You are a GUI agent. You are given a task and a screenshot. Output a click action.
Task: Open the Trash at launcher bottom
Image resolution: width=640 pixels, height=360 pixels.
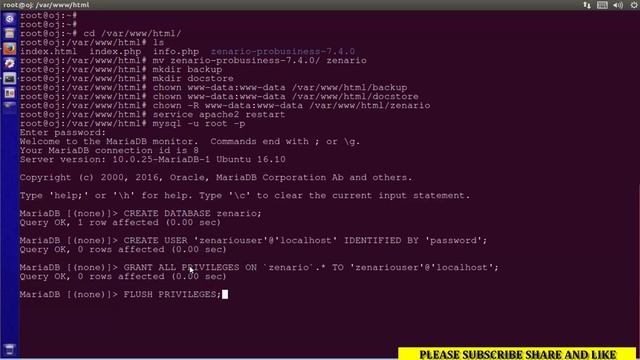[x=9, y=349]
